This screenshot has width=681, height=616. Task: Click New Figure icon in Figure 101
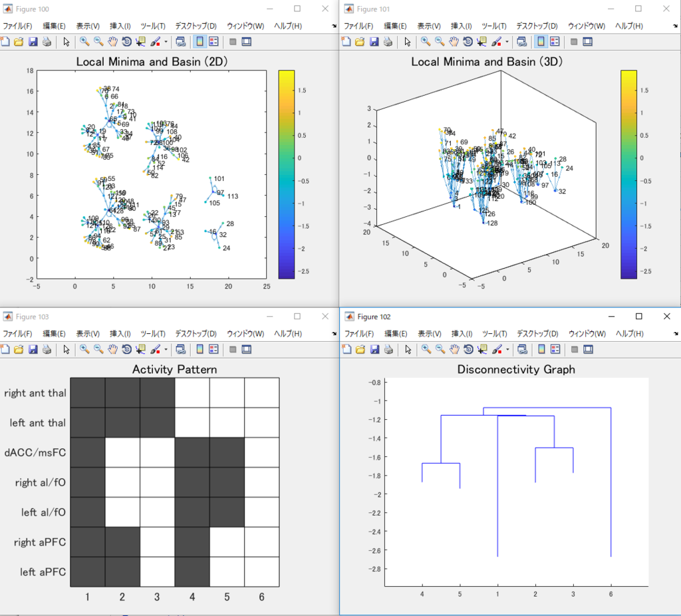[346, 42]
